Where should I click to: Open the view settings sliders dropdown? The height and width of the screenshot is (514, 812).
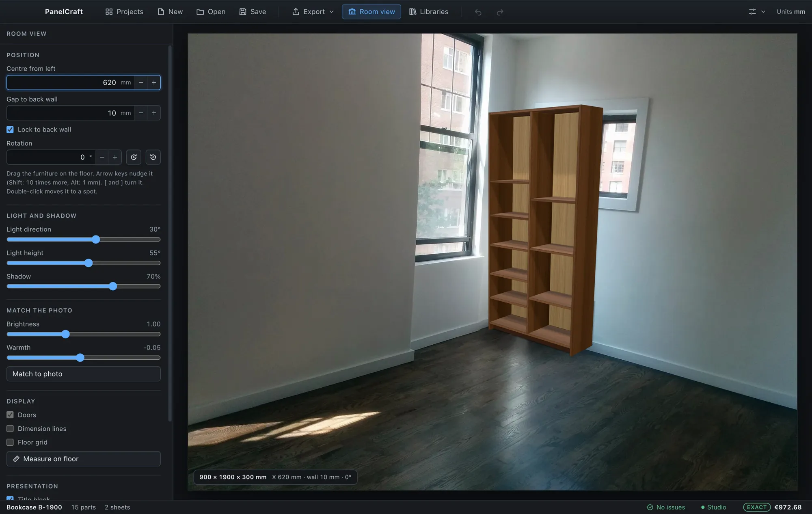click(x=757, y=12)
